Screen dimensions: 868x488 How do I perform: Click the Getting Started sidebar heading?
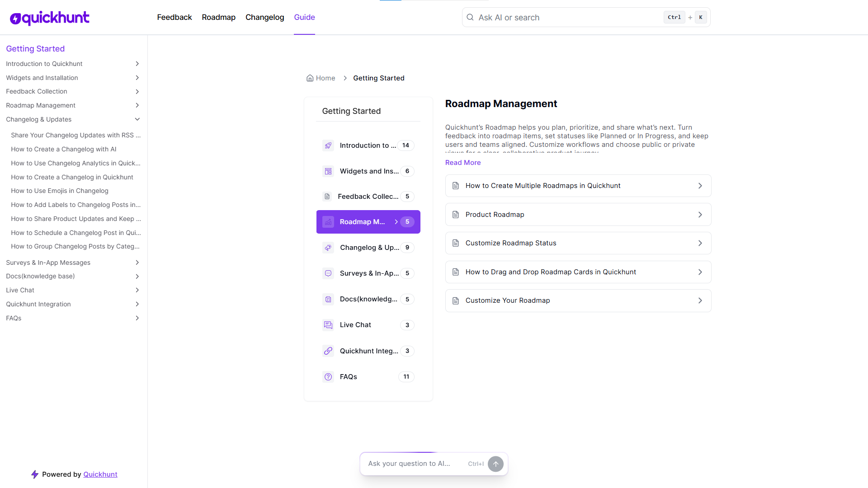[35, 49]
